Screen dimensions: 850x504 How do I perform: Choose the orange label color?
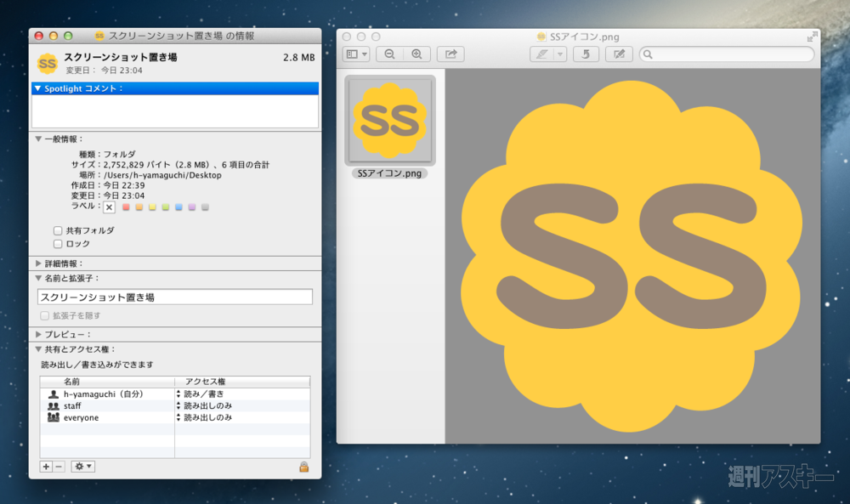[139, 207]
